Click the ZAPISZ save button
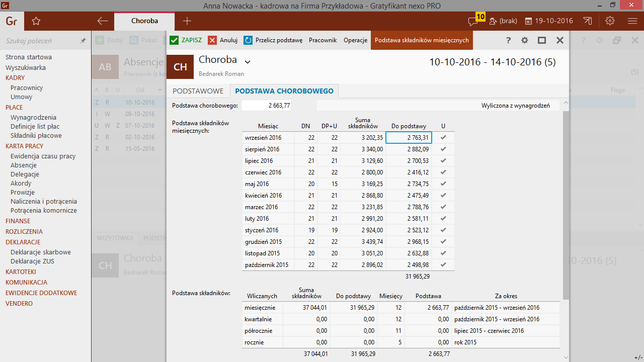This screenshot has height=362, width=644. point(186,40)
